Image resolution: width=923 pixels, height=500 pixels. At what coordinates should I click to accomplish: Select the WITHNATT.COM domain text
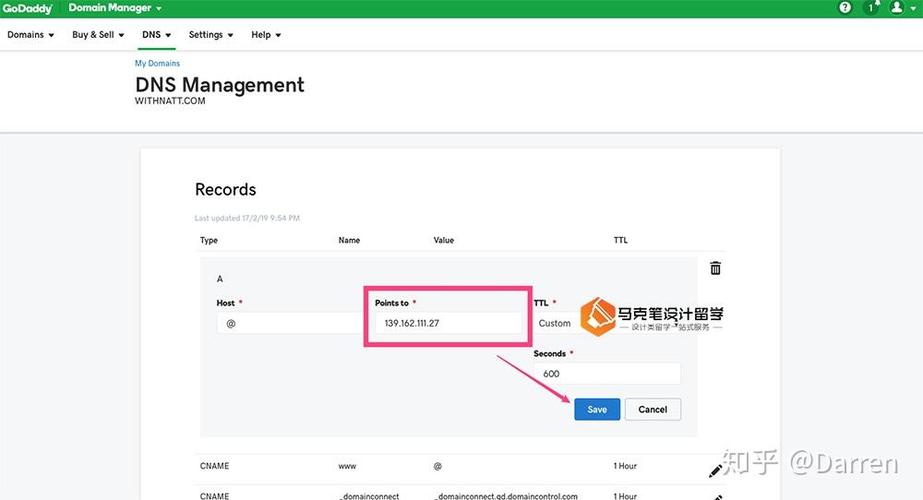(x=170, y=101)
